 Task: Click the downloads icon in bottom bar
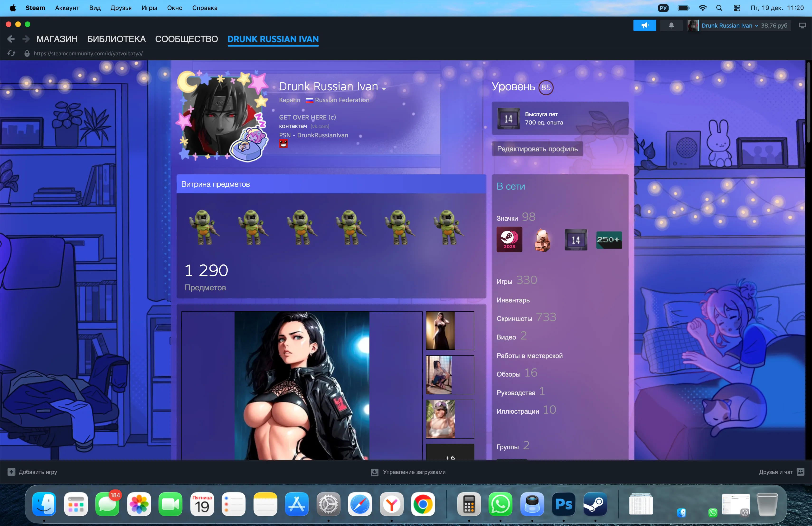point(374,472)
